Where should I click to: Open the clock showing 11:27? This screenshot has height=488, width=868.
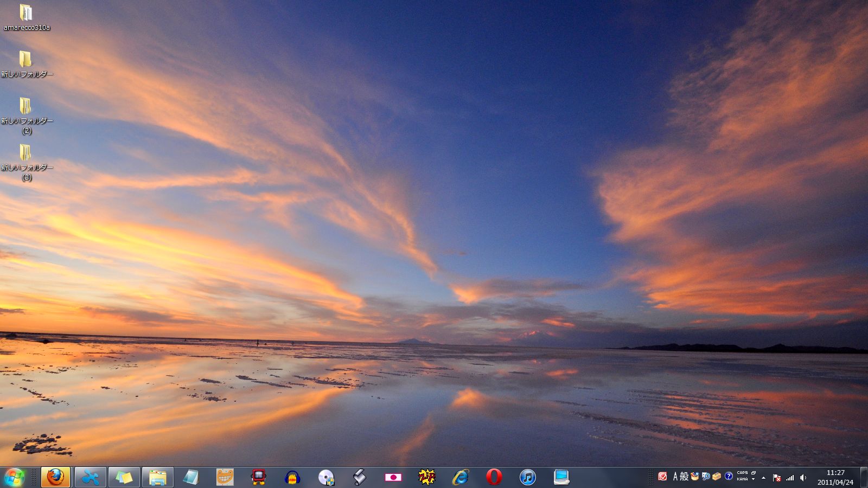pyautogui.click(x=835, y=477)
